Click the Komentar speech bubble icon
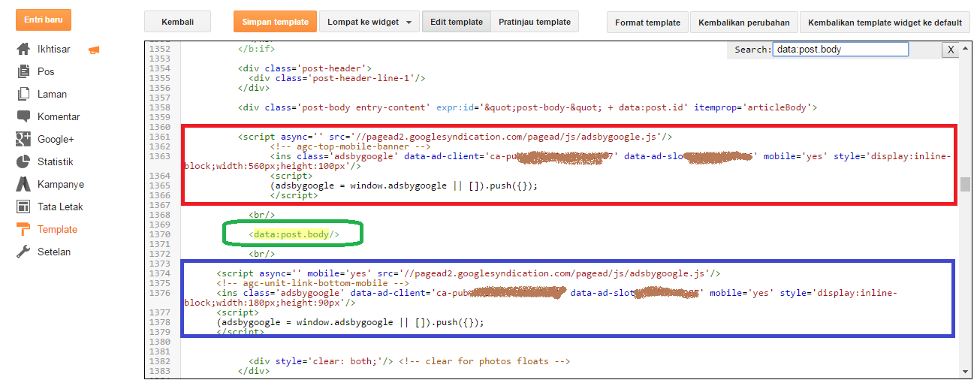The image size is (980, 383). [23, 117]
